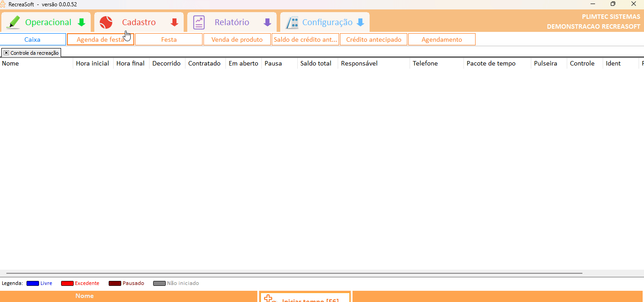Click the green highlighter Operacional icon
This screenshot has height=302, width=644.
(x=13, y=22)
